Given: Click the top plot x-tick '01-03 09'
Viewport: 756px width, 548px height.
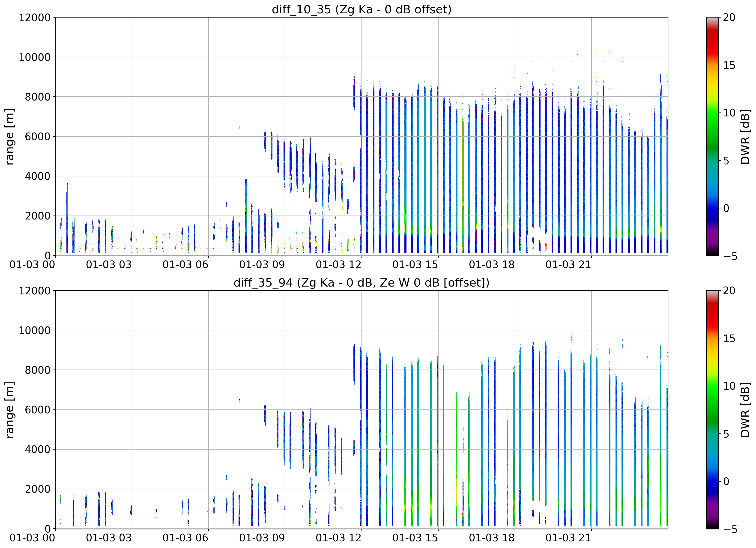Looking at the screenshot, I should click(262, 265).
